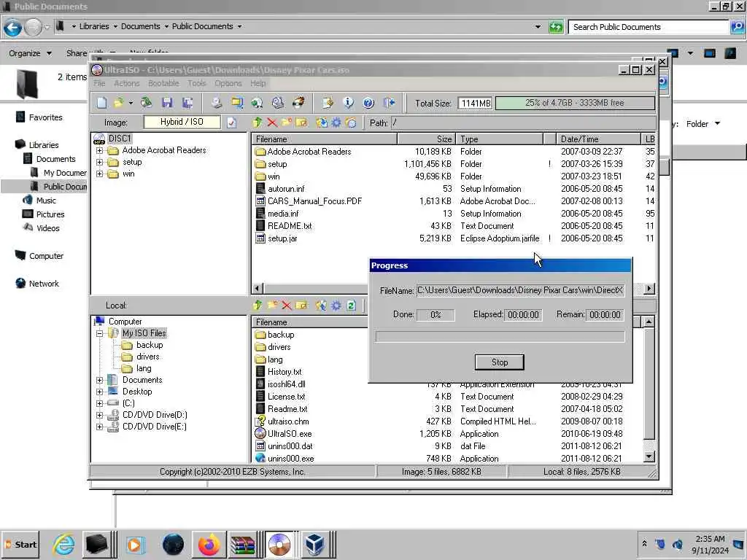Viewport: 747px width, 560px height.
Task: Expand the setup folder tree node
Action: tap(99, 162)
